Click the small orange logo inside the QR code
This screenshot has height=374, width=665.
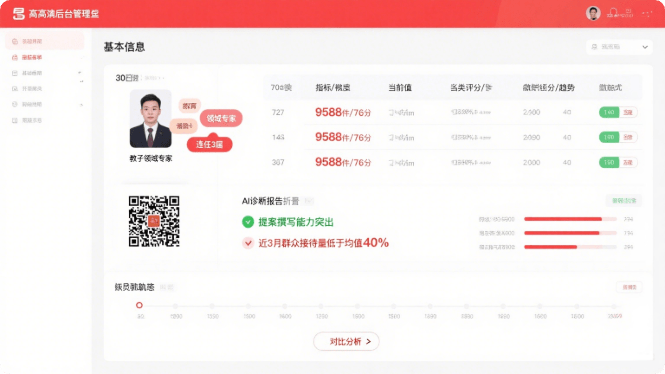[154, 220]
